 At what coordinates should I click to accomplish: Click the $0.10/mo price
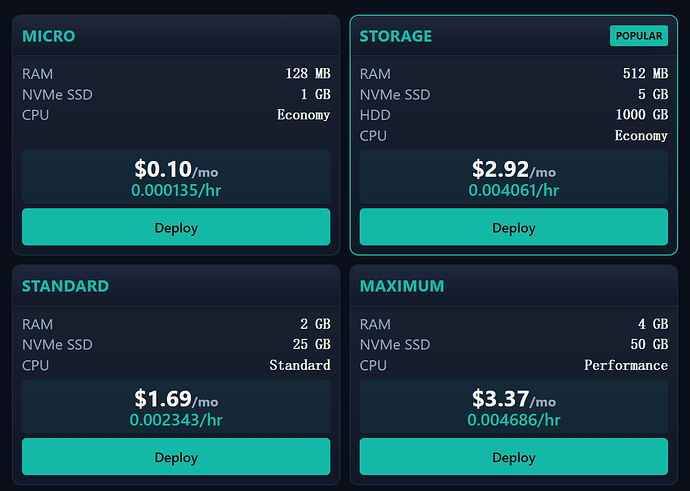click(176, 169)
